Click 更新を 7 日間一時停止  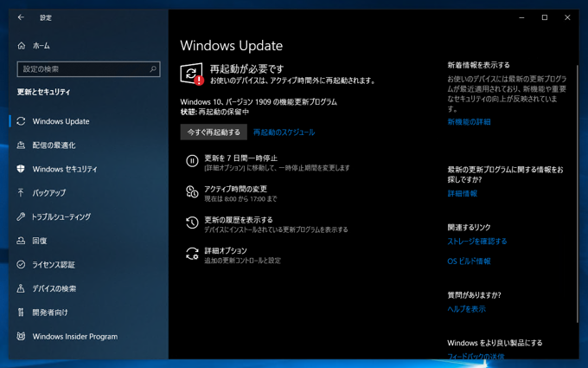click(240, 158)
